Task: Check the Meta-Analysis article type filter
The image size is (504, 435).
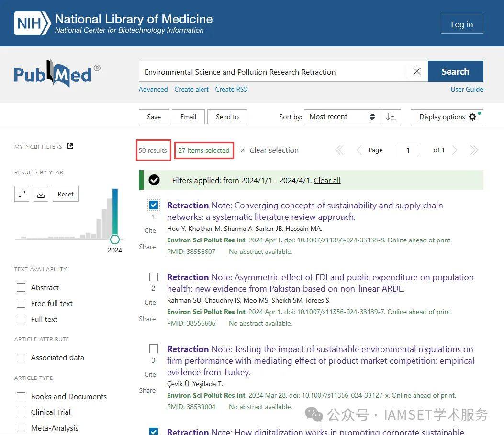Action: click(x=21, y=428)
